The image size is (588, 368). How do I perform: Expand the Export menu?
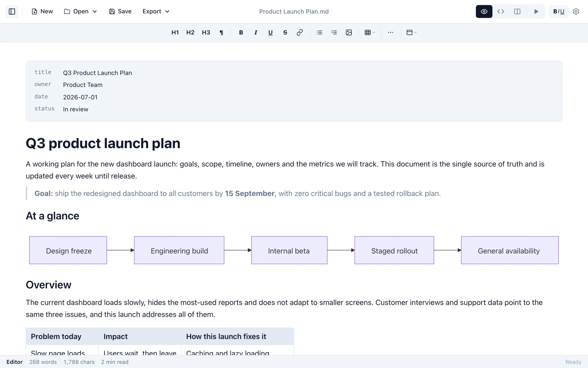coord(156,11)
